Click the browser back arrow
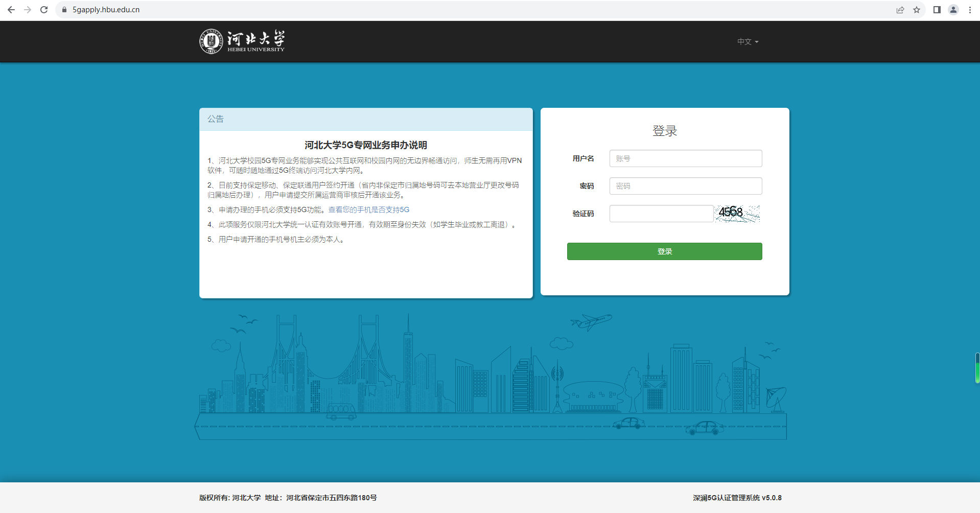 click(x=11, y=10)
